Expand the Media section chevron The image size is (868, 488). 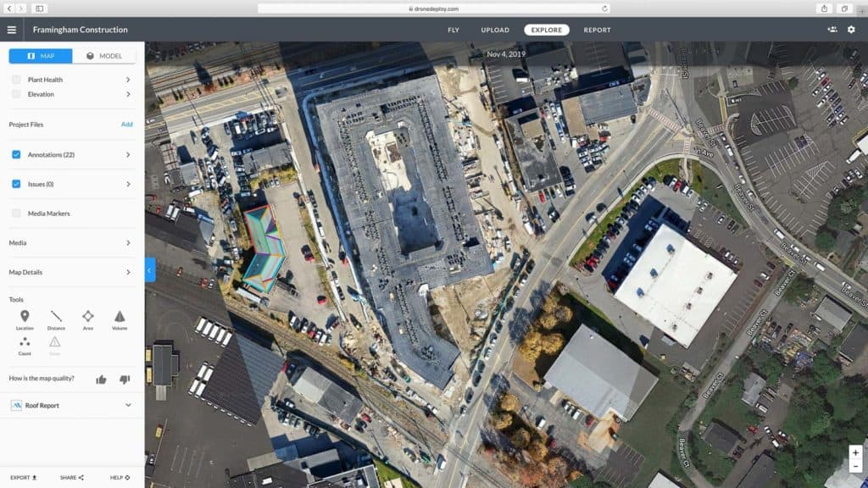coord(128,243)
